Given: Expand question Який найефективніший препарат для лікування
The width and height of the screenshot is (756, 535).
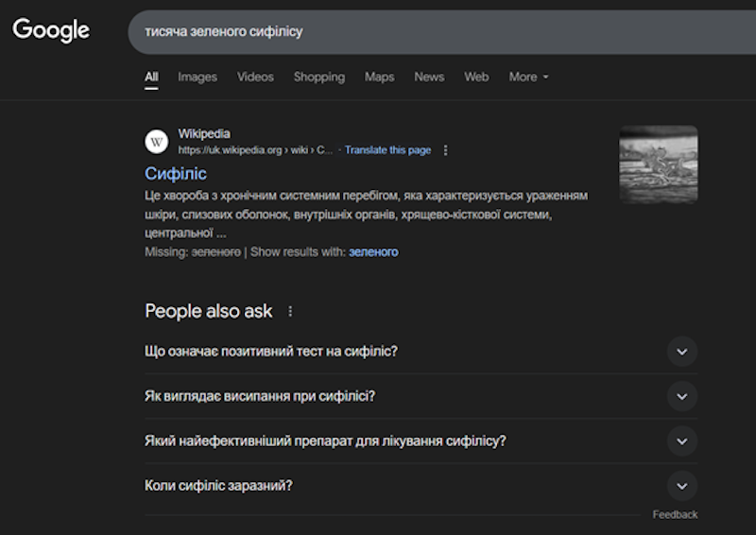Looking at the screenshot, I should click(x=421, y=440).
